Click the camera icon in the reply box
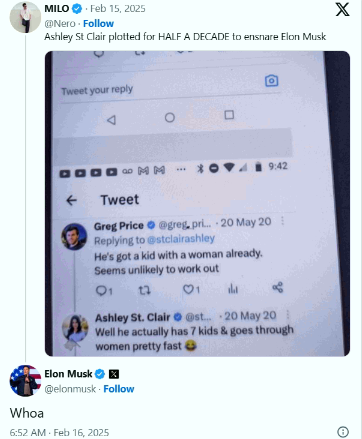Viewport: 362px width, 439px height. [271, 81]
